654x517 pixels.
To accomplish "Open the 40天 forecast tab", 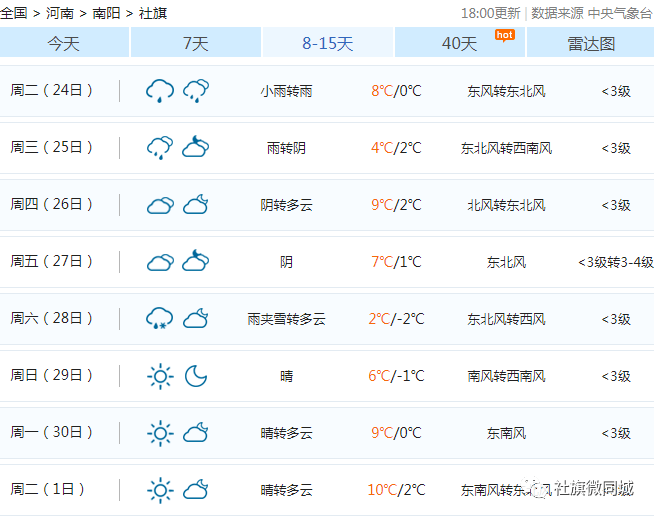I will 460,43.
